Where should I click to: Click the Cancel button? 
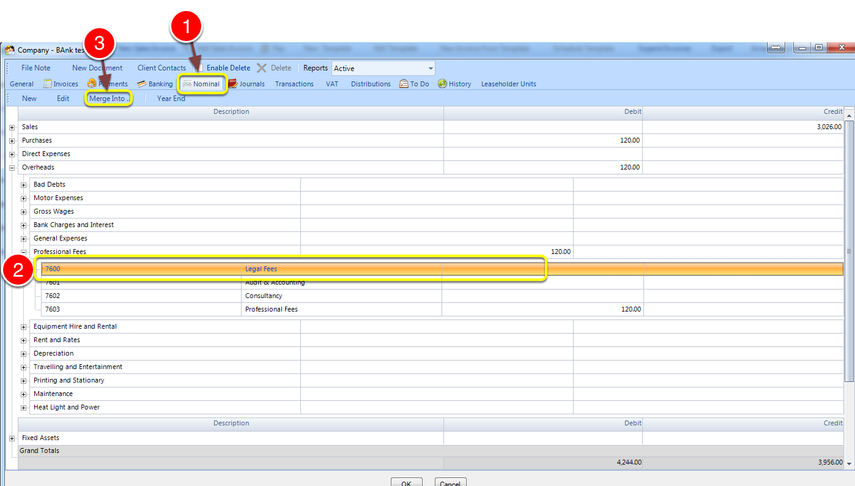450,482
